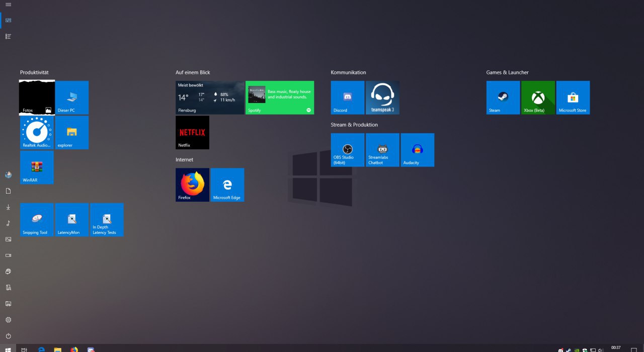
Task: Open the Flensburg weather tile
Action: pos(210,98)
